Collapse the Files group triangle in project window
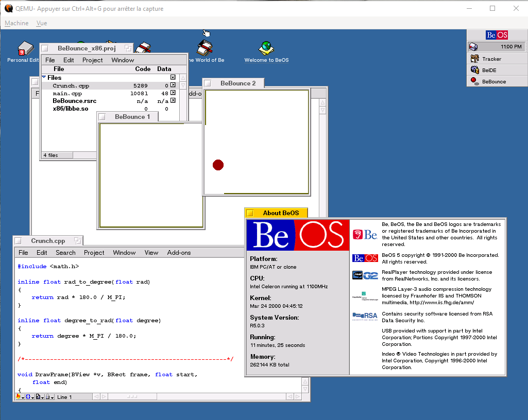The image size is (528, 420). tap(44, 77)
